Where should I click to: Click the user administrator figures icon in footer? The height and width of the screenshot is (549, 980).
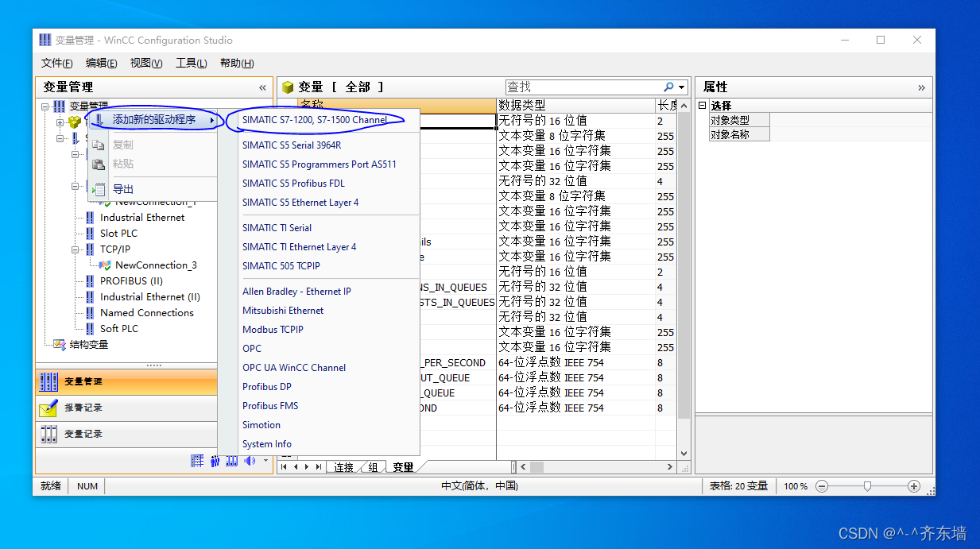tap(215, 461)
